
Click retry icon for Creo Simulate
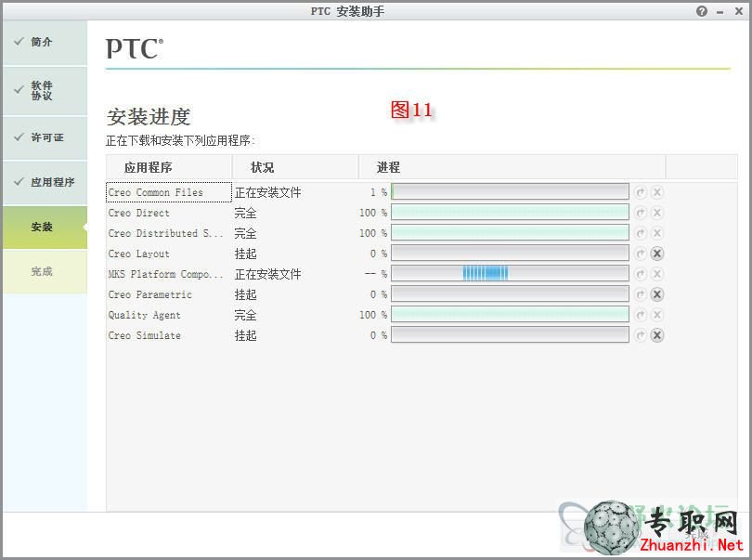click(x=641, y=335)
